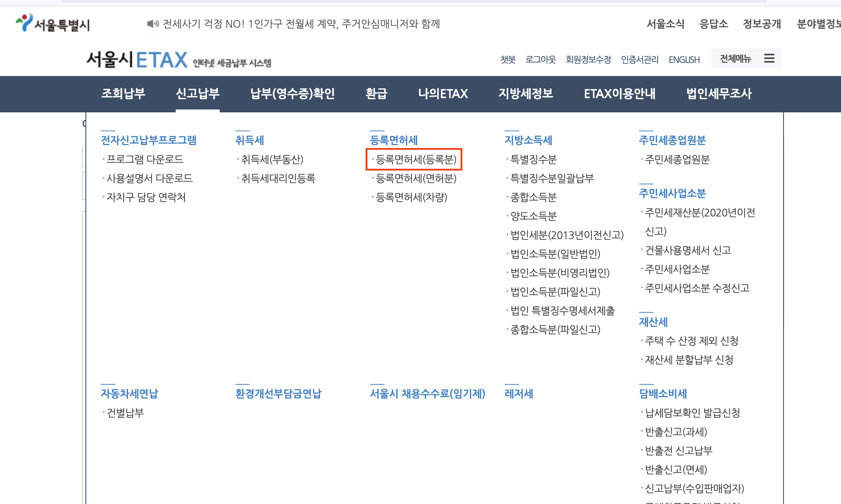Open the 전체메뉴 hamburger icon
The width and height of the screenshot is (841, 504).
pos(769,58)
